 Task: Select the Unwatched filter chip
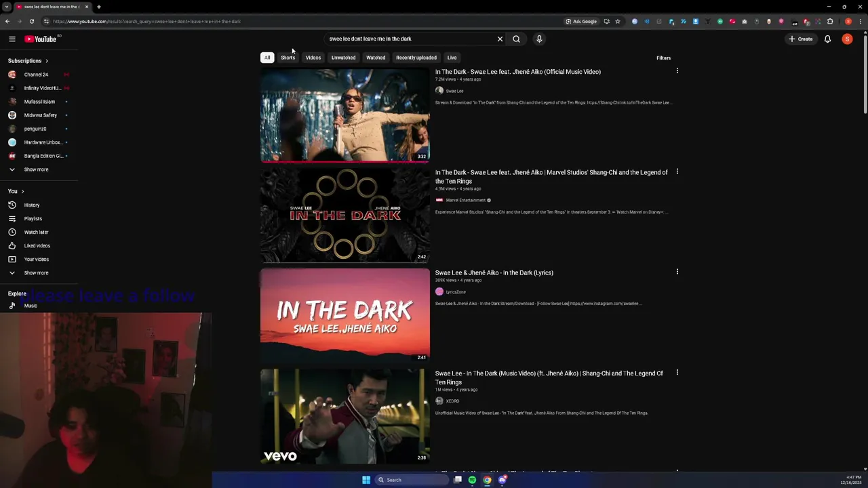(x=343, y=58)
